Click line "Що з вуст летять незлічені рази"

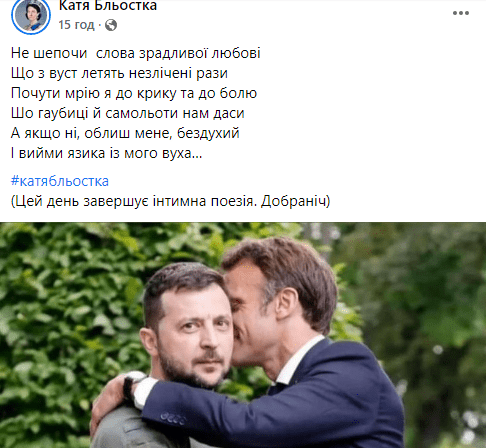coord(119,73)
